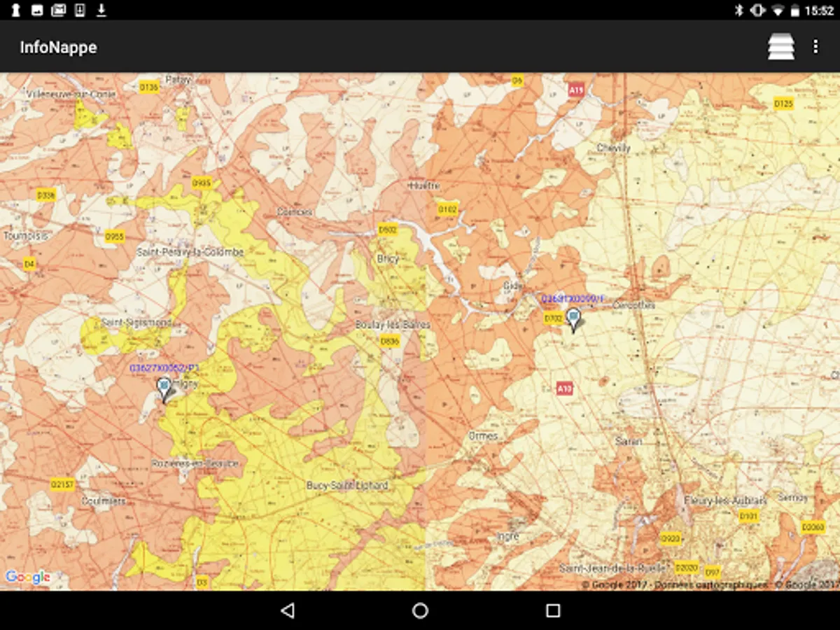Tap the D4 road badge

(x=29, y=263)
